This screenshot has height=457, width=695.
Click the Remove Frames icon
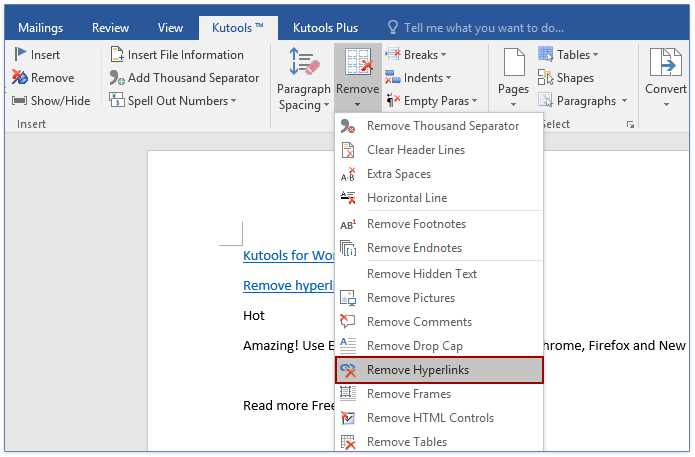pyautogui.click(x=348, y=394)
